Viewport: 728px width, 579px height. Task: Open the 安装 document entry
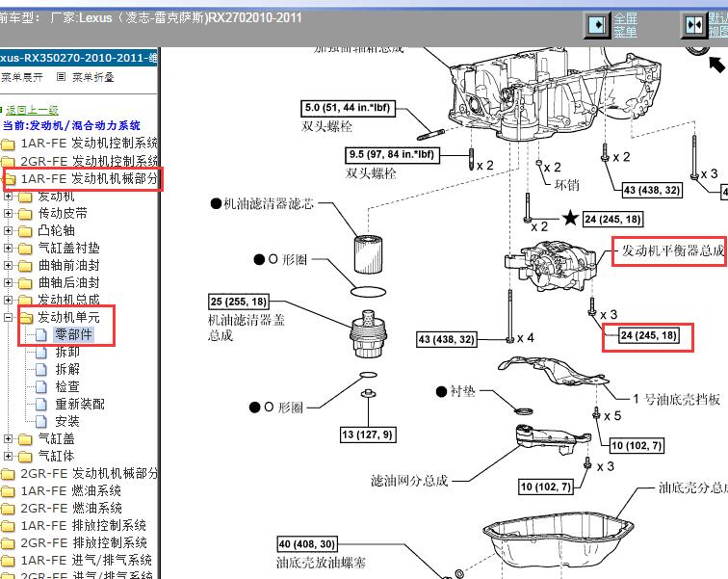pos(67,422)
